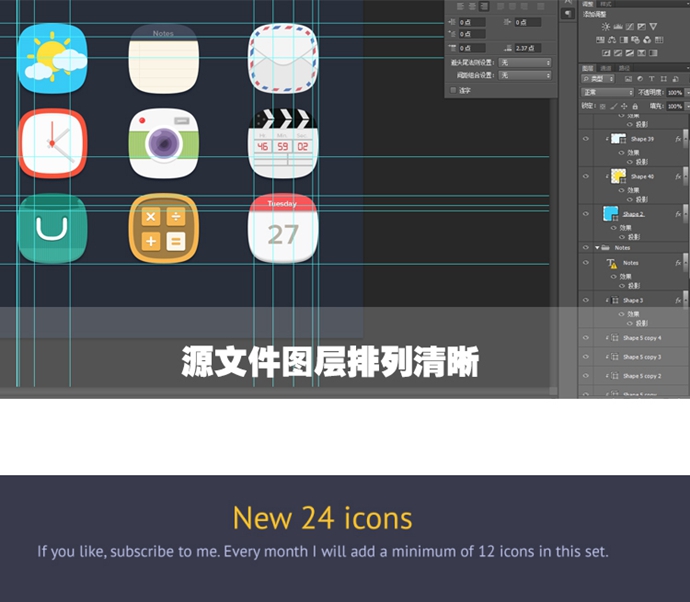Viewport: 690px width, 602px height.
Task: Click the 不透明度 opacity value field
Action: (674, 92)
